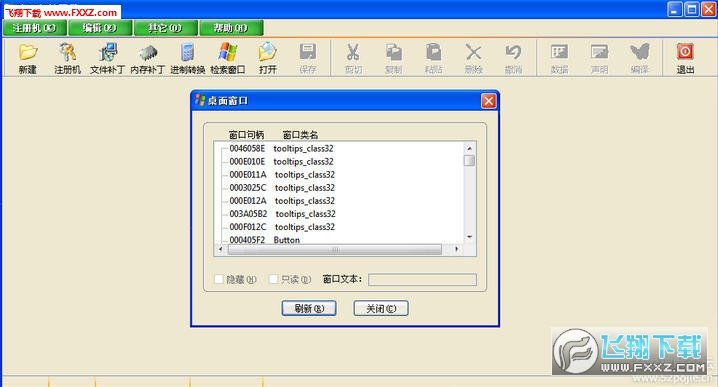
Task: Select row 000405F2 Button
Action: [264, 240]
